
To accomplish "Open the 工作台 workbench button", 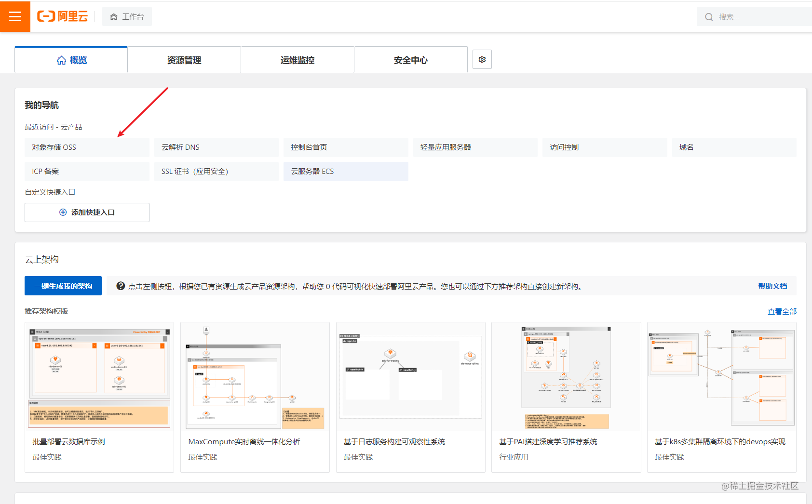I will pos(127,16).
